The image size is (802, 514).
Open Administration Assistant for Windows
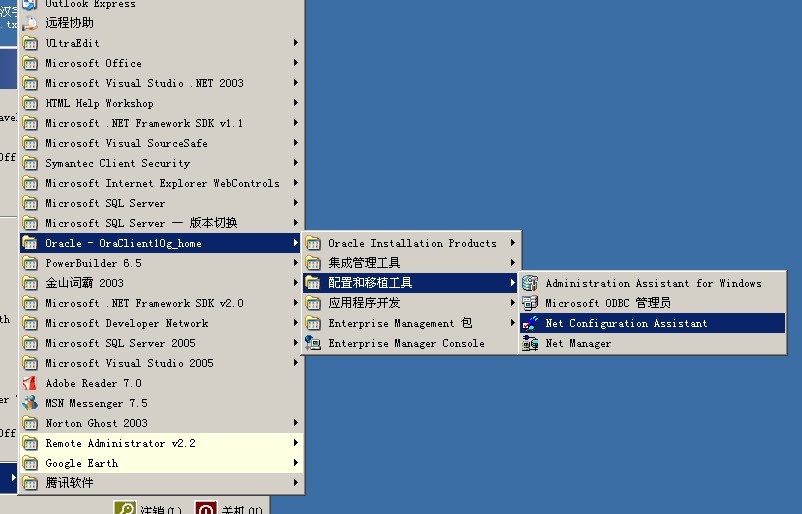pyautogui.click(x=652, y=283)
